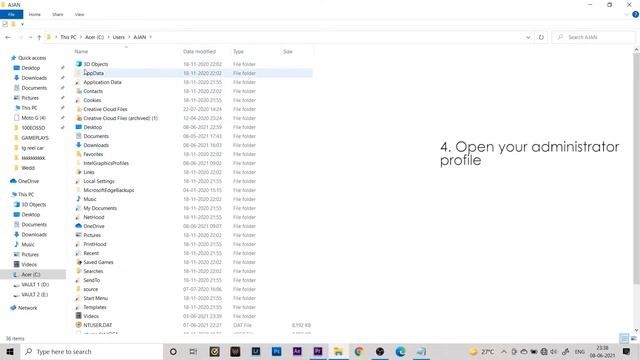
Task: Switch to the Home ribbon tab
Action: [35, 14]
